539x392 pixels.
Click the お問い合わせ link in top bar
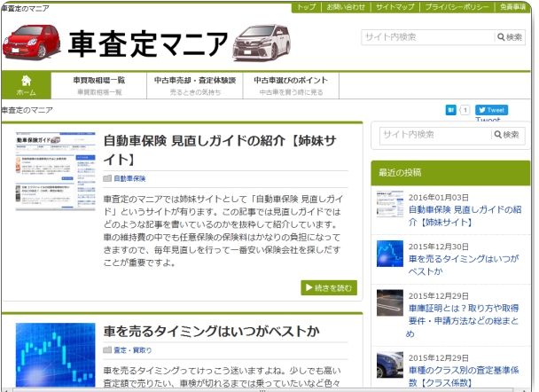pos(345,7)
